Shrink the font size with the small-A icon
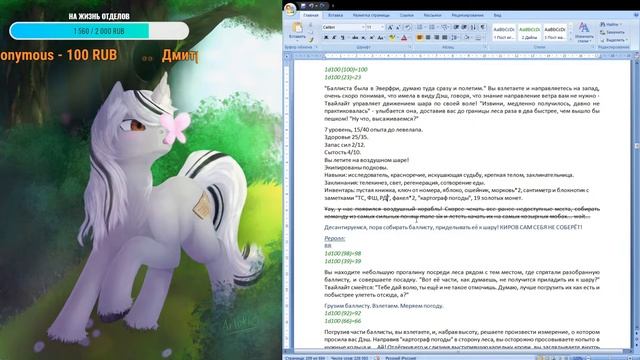 398,27
